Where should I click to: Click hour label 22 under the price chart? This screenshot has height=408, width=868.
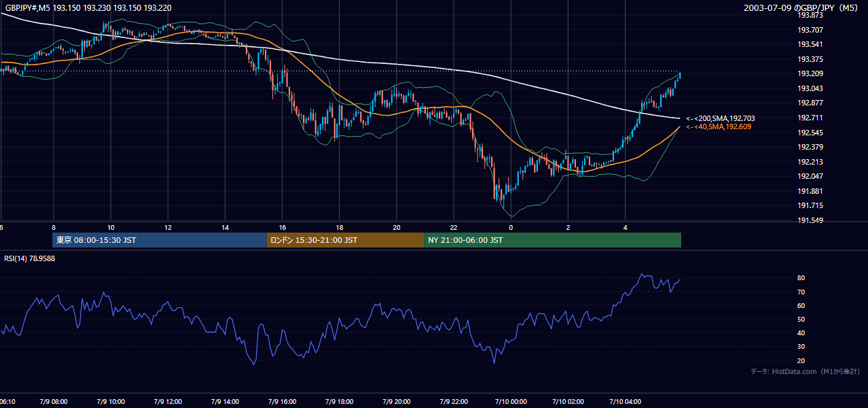[454, 228]
